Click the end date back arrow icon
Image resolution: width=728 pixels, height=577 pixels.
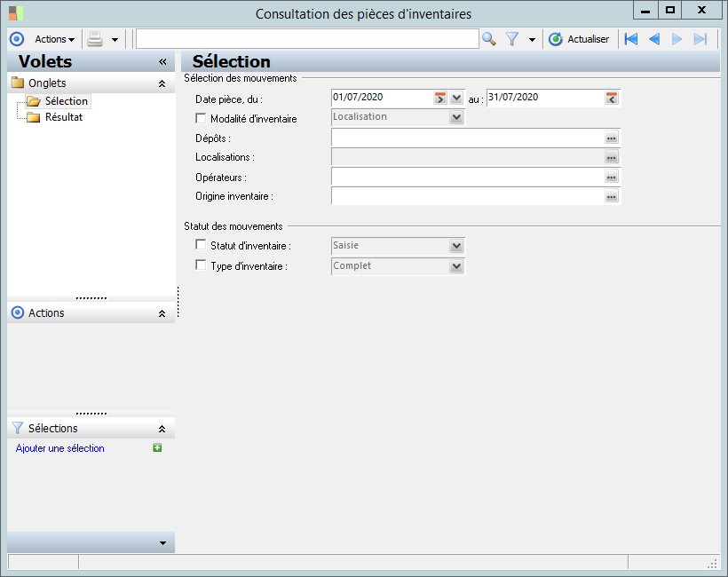(612, 98)
